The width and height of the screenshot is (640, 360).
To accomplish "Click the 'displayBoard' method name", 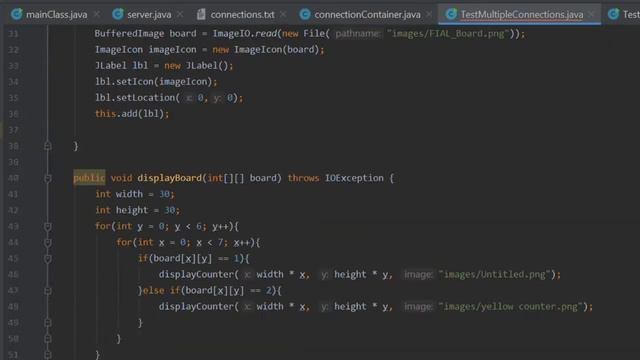I will coord(169,178).
